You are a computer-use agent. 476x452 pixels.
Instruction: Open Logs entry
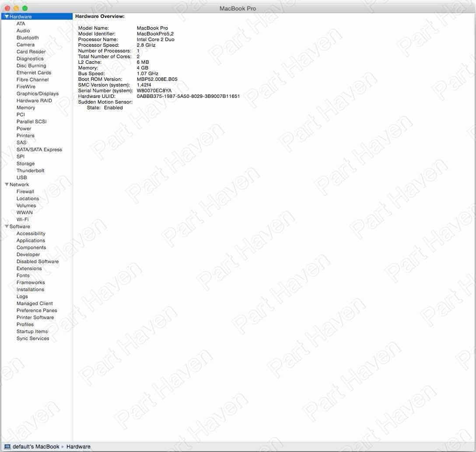click(22, 296)
